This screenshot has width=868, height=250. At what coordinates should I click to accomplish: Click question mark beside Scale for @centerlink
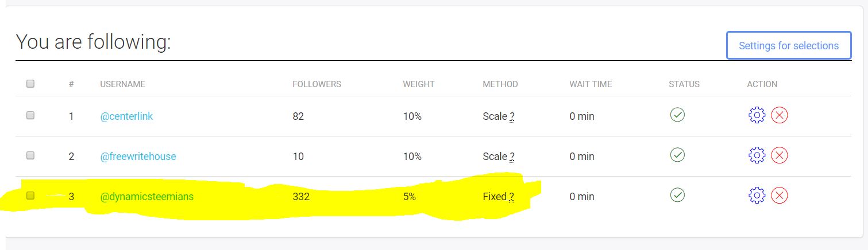pos(512,116)
